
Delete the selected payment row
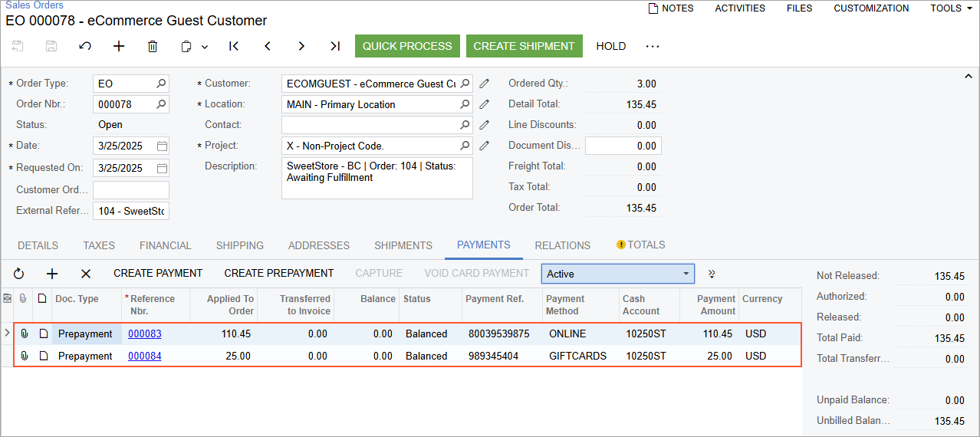pyautogui.click(x=86, y=274)
